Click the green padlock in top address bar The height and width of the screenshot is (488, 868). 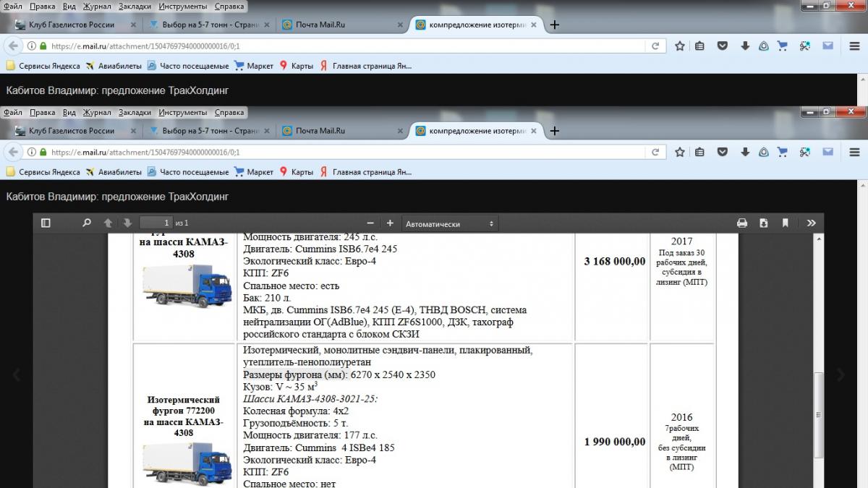coord(43,46)
